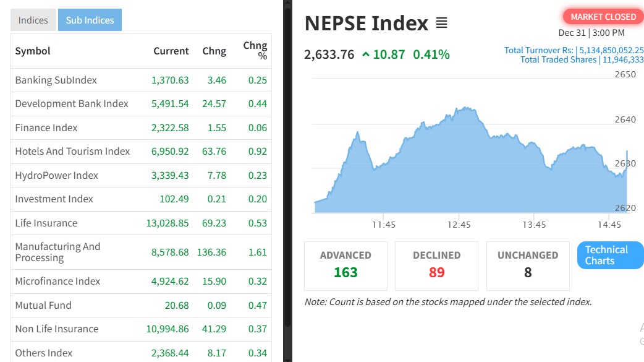Click the Declined stocks count card
Image resolution: width=644 pixels, height=362 pixels.
(436, 265)
